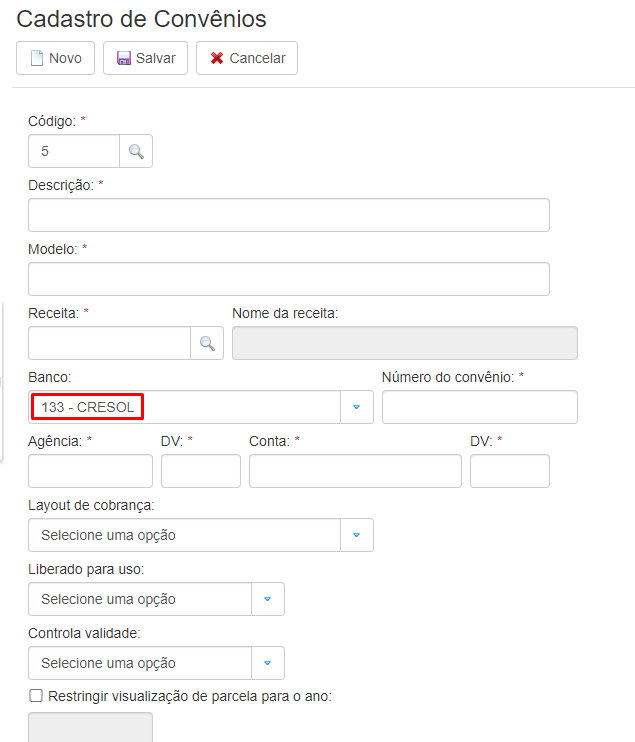Click the 133 - CRESOL bank selection
Viewport: 635px width, 742px height.
pyautogui.click(x=88, y=407)
